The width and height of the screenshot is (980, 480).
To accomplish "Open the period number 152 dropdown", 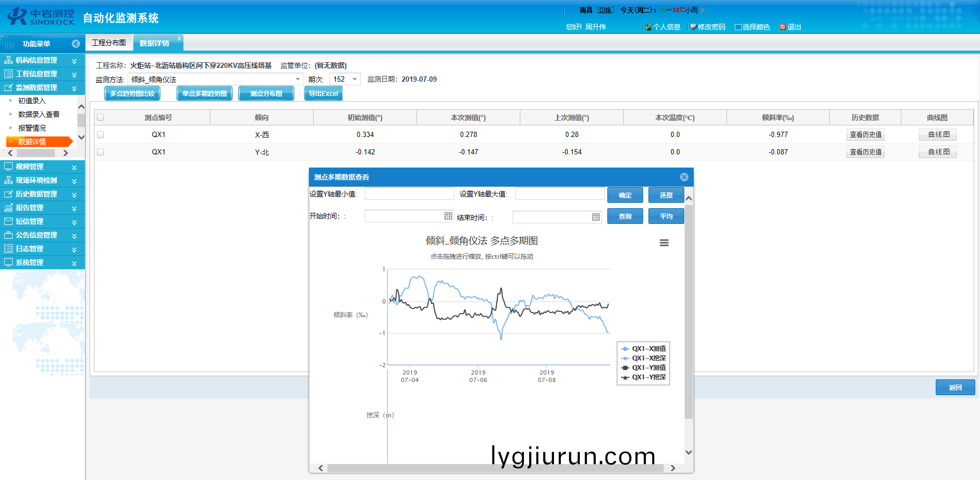I will click(x=355, y=80).
